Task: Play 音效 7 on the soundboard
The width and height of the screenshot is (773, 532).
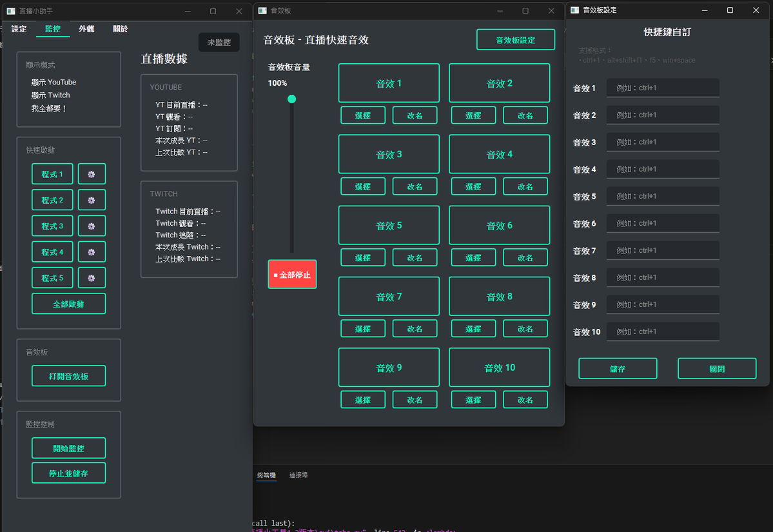Action: tap(389, 297)
